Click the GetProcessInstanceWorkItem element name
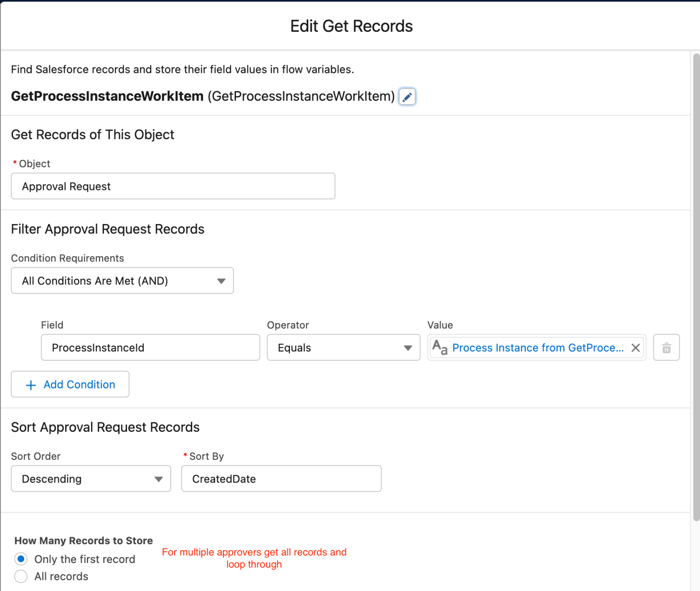Screen dimensions: 700x591 107,96
